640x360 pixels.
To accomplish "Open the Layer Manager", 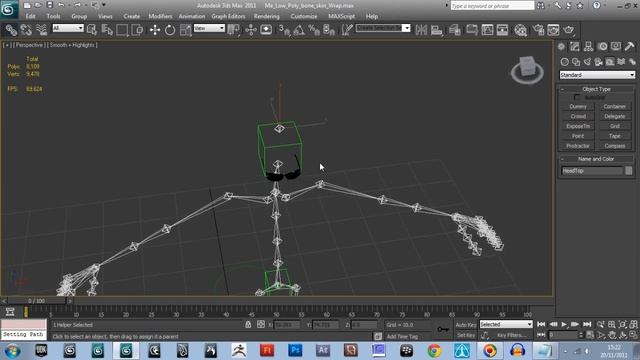I will tap(454, 30).
